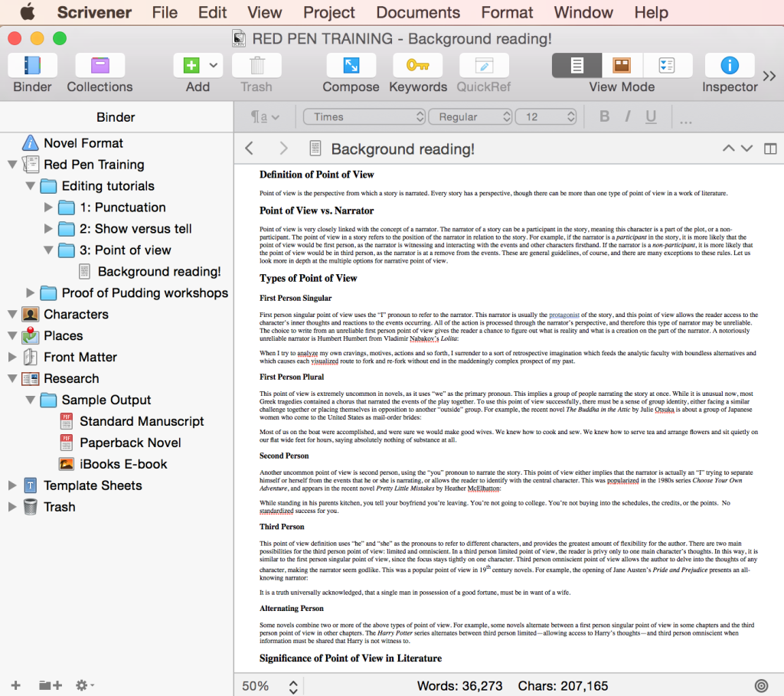The image size is (784, 696).
Task: Click the green Add button
Action: [x=191, y=66]
